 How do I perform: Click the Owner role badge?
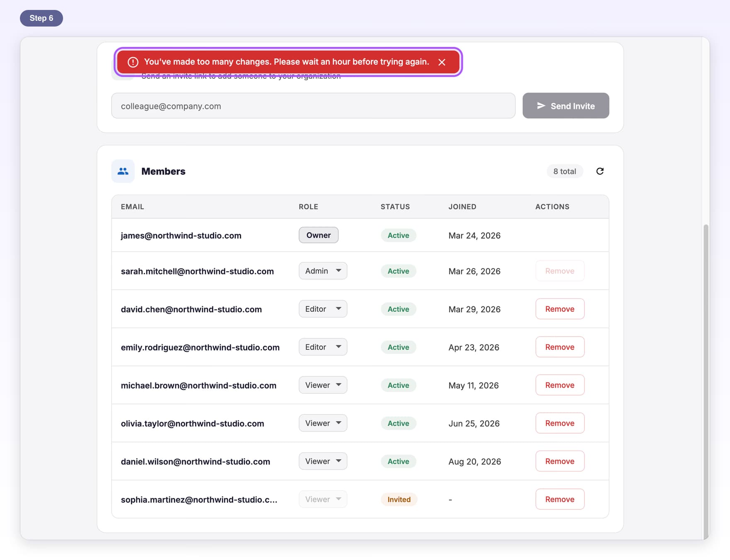(x=319, y=235)
